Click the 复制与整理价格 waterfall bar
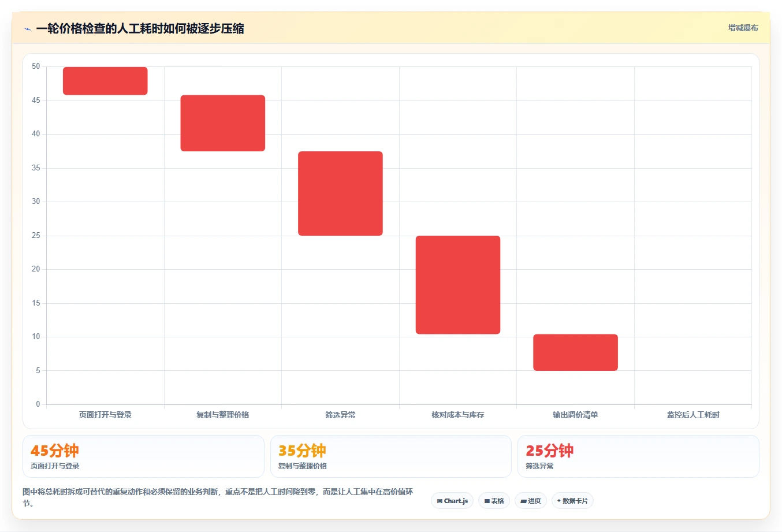The image size is (782, 532). (x=223, y=123)
